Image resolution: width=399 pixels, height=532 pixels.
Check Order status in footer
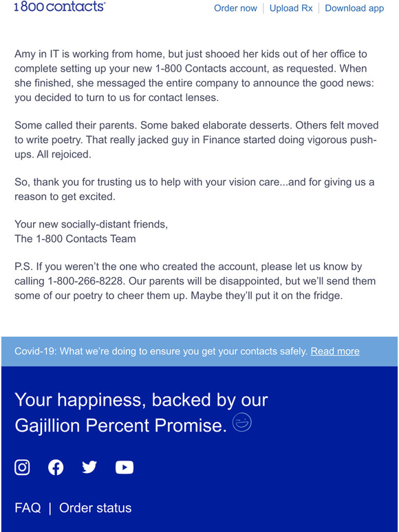point(96,508)
